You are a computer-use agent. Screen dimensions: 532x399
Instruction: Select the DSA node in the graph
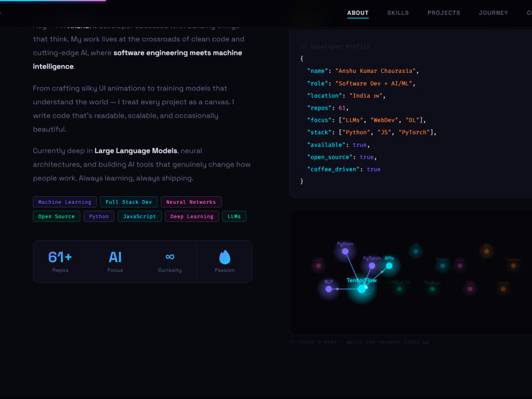(x=460, y=265)
